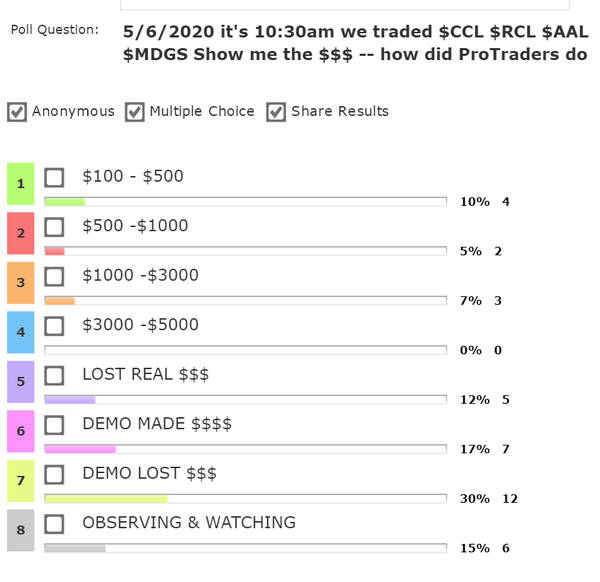Image resolution: width=600 pixels, height=582 pixels.
Task: Check the LOST REAL $$$ option
Action: [55, 375]
